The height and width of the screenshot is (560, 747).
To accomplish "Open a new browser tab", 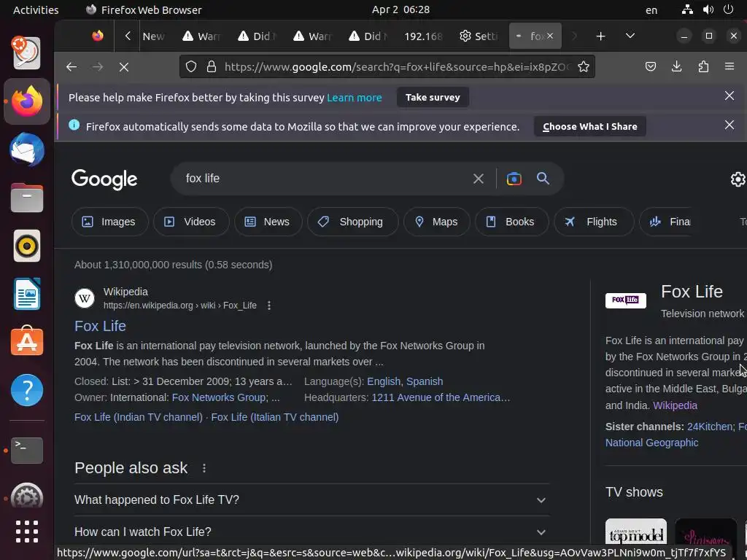I will 601,36.
